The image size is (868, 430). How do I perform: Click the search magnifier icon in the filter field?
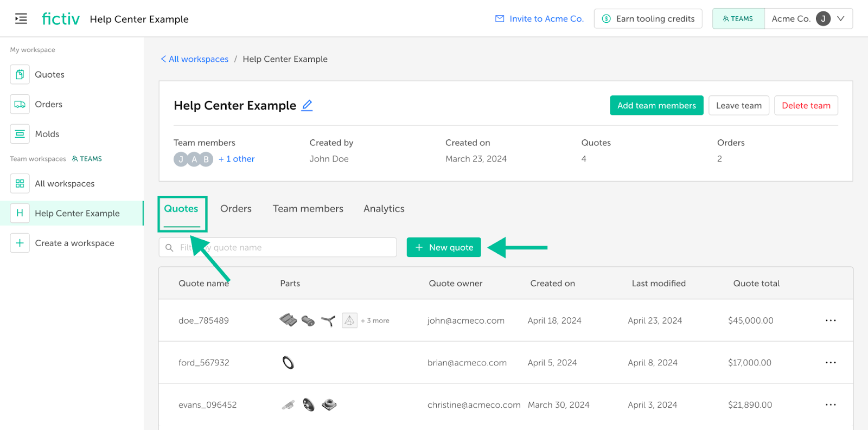[x=169, y=248]
